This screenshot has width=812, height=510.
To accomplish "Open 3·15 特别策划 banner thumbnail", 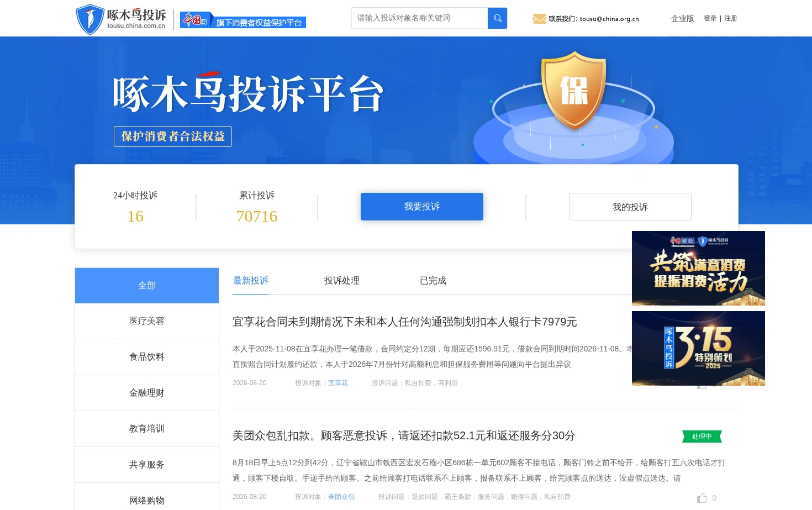I will [698, 348].
